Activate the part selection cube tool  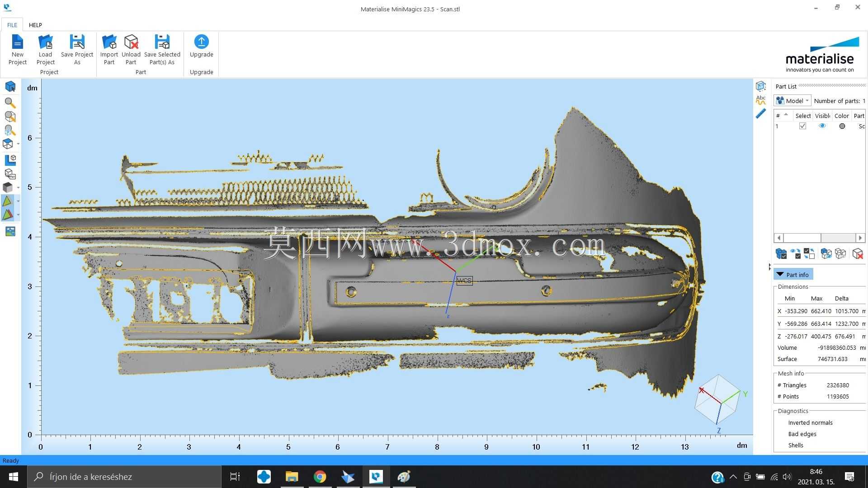tap(10, 86)
